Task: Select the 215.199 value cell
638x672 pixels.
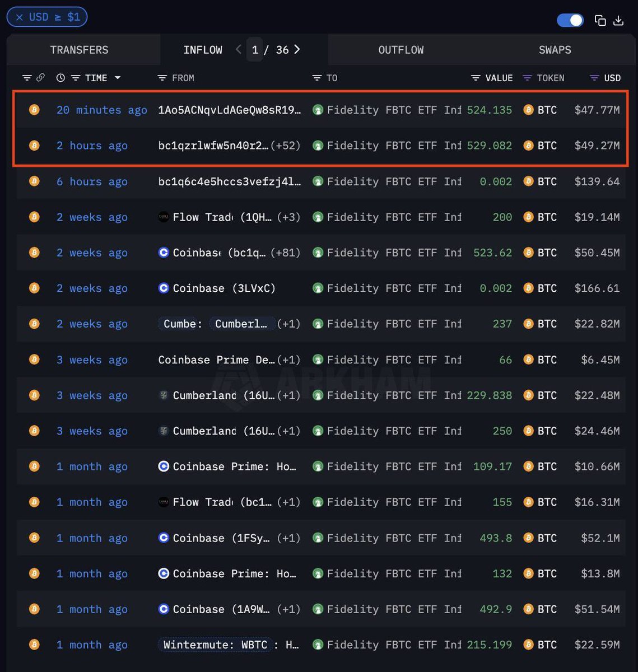Action: [x=490, y=645]
